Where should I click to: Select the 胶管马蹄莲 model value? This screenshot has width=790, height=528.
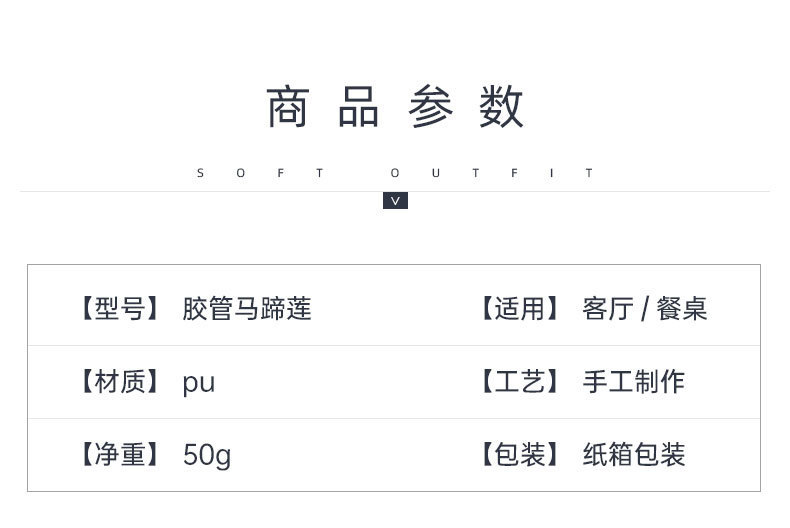tap(247, 308)
